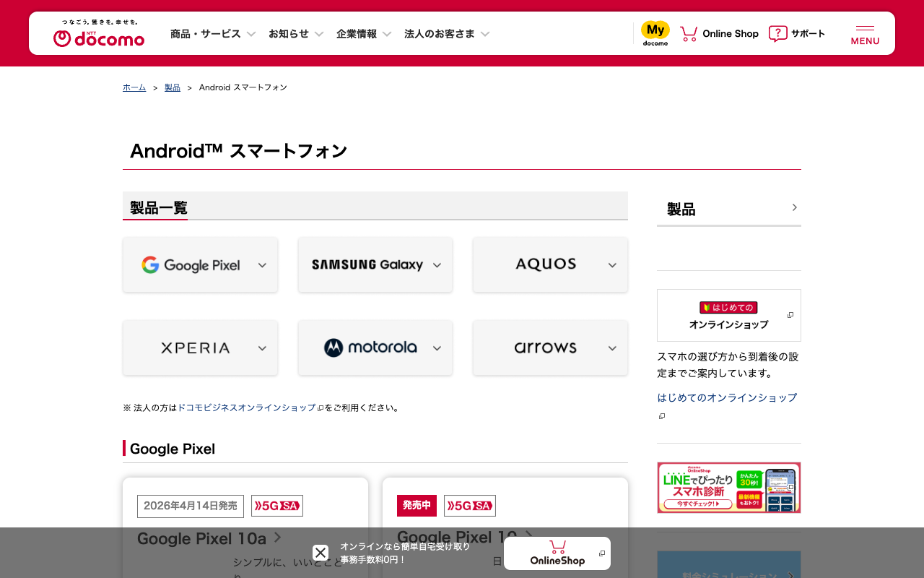Click the 発売中 status badge
The height and width of the screenshot is (578, 924).
pyautogui.click(x=417, y=506)
